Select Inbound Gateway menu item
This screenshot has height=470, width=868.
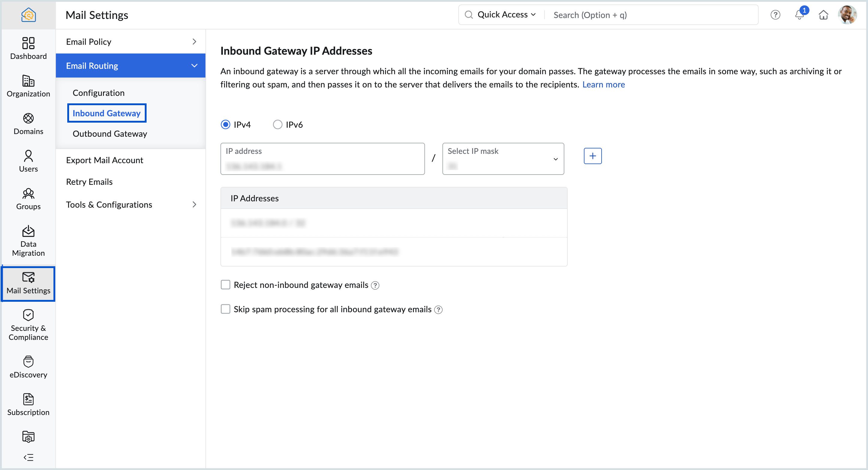(x=107, y=113)
